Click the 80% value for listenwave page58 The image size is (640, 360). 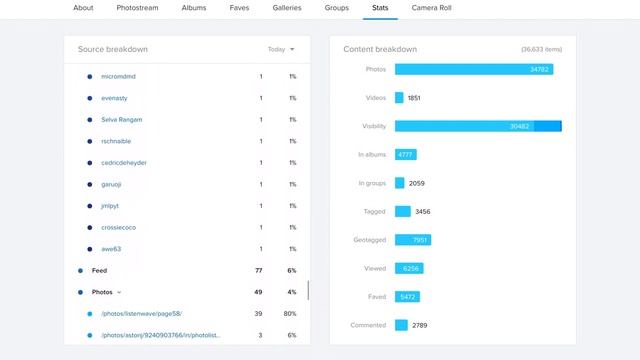point(290,314)
